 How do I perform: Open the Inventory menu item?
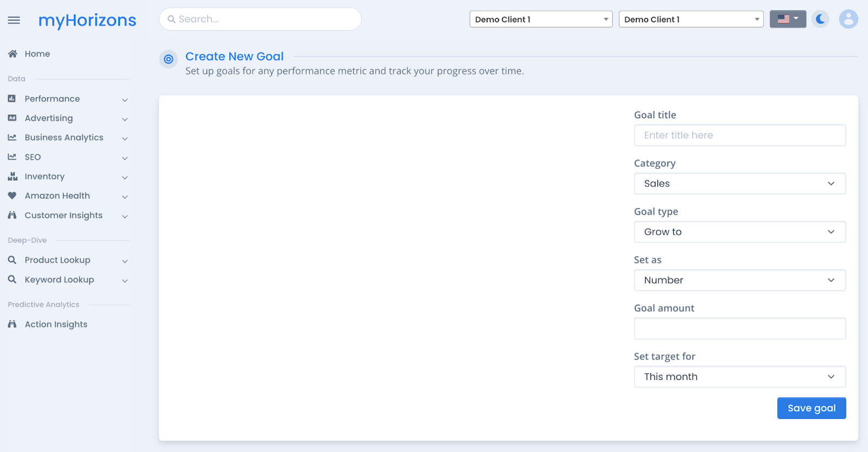point(44,177)
